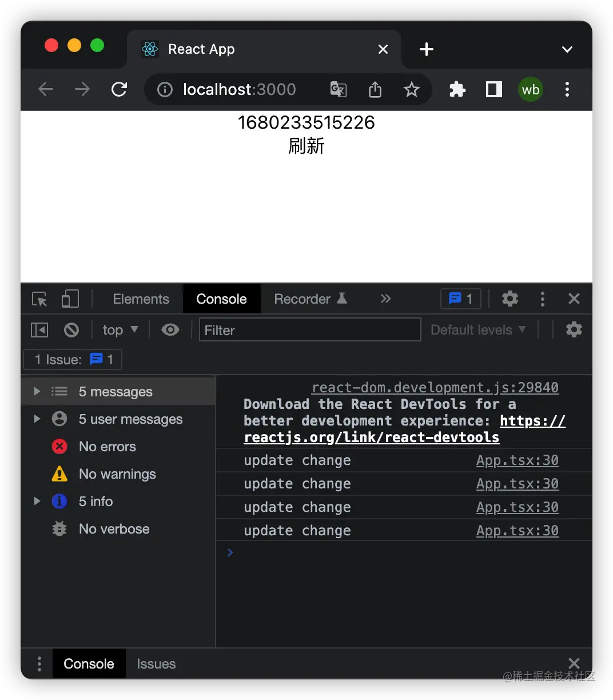Open DevTools customize three-dot menu
The width and height of the screenshot is (613, 700).
[543, 299]
